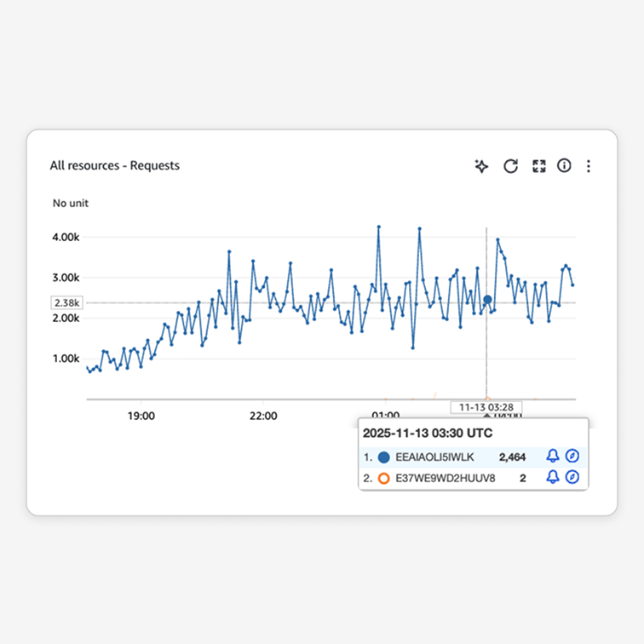Click the 2.38k y-axis value label

tap(66, 302)
